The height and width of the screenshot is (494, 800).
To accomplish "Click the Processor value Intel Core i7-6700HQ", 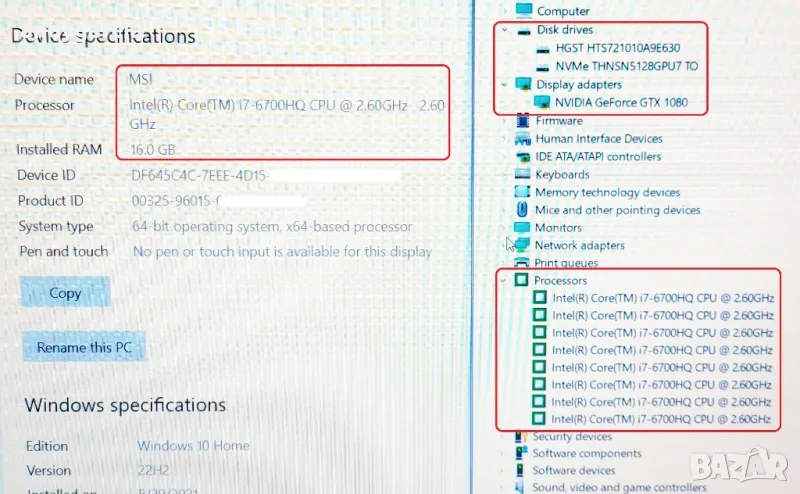I will pos(286,114).
